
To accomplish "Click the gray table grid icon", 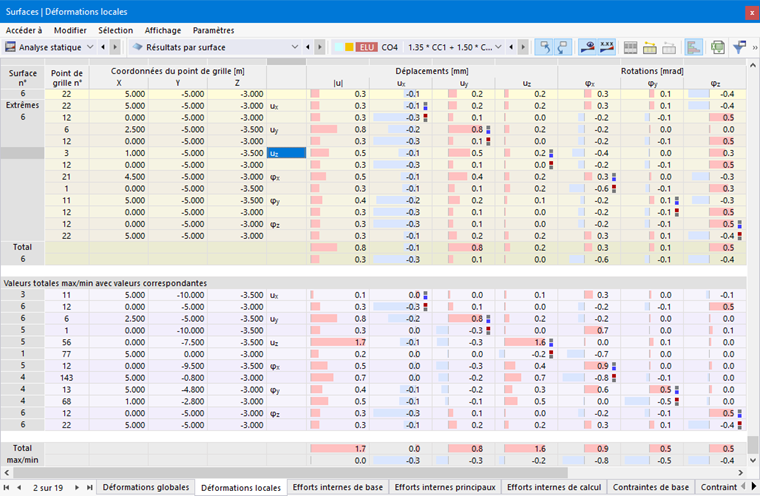I will [x=631, y=48].
